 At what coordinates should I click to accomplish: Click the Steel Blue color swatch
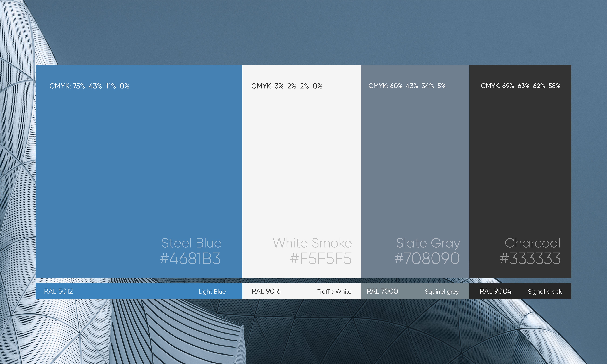pos(139,159)
